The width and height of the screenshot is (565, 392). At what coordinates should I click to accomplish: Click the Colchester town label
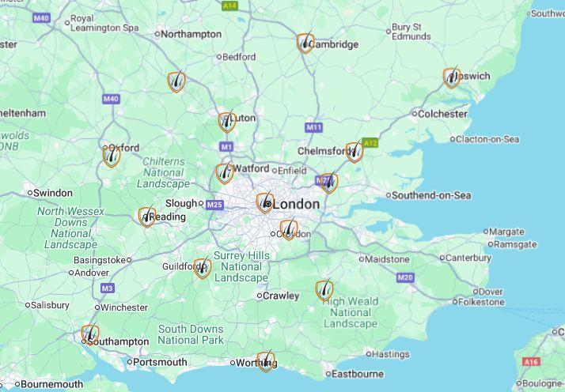442,114
